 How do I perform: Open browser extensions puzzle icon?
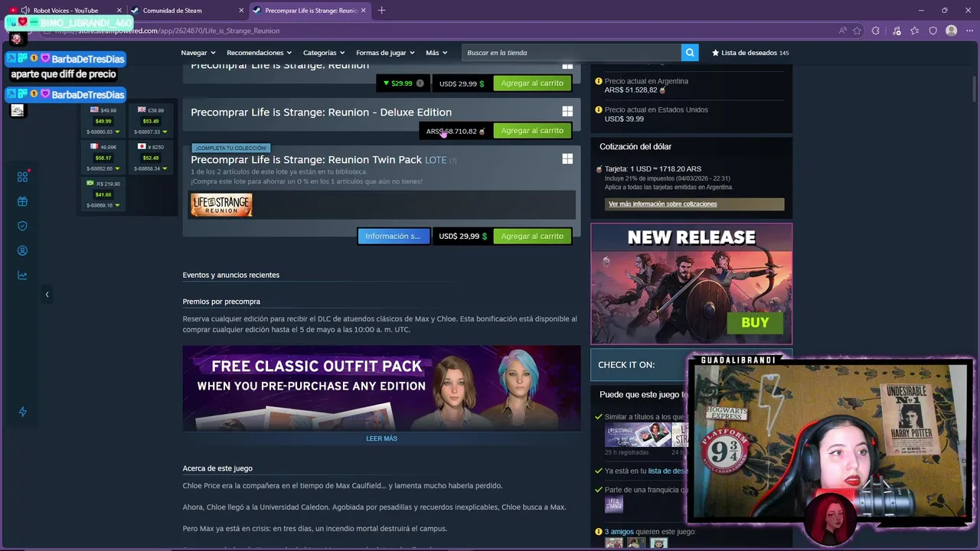875,31
